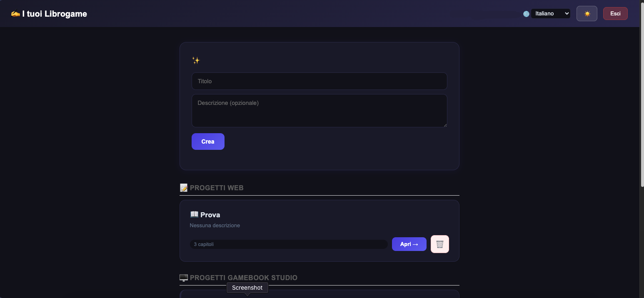This screenshot has width=644, height=298.
Task: Click the sparkles icon above Titolo
Action: tap(196, 61)
